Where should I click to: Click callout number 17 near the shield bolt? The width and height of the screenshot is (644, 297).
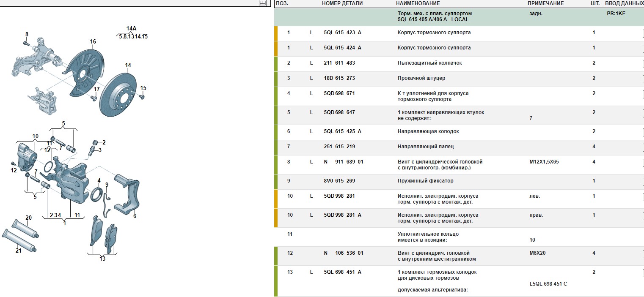pos(97,89)
